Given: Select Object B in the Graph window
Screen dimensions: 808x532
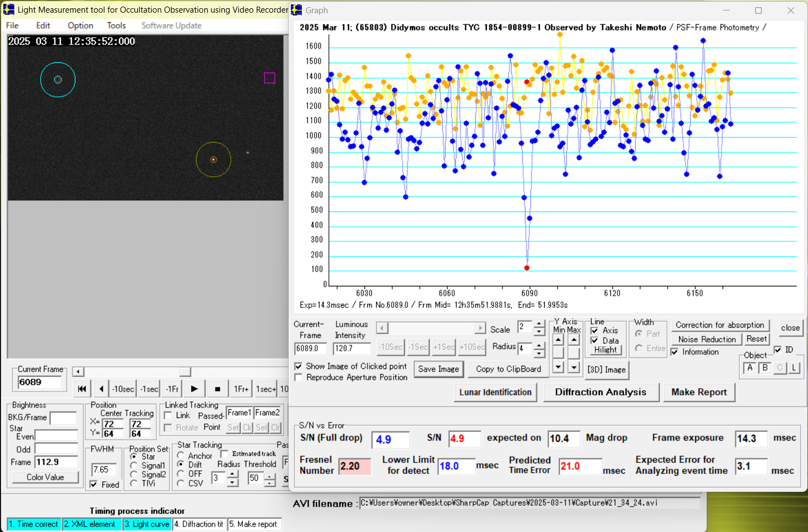Looking at the screenshot, I should point(764,368).
